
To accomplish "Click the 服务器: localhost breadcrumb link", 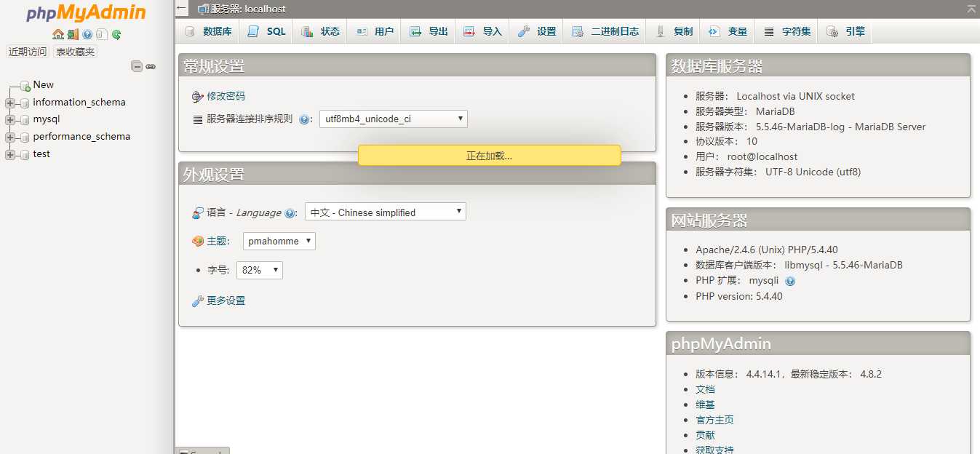I will [248, 9].
